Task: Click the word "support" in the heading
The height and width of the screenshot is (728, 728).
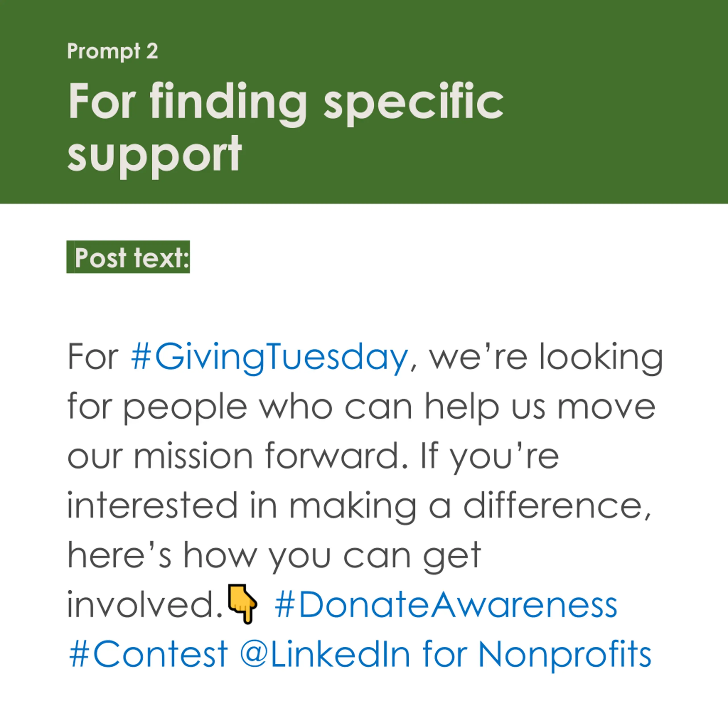Action: (x=154, y=156)
